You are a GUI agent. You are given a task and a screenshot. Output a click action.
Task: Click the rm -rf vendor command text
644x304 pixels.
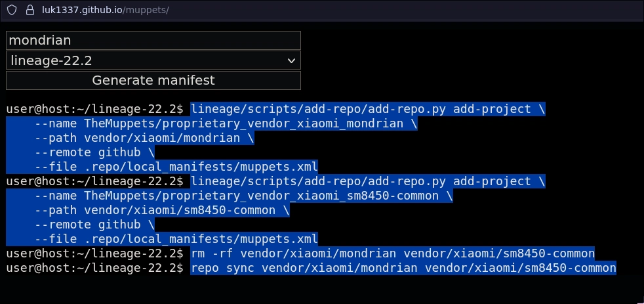392,253
